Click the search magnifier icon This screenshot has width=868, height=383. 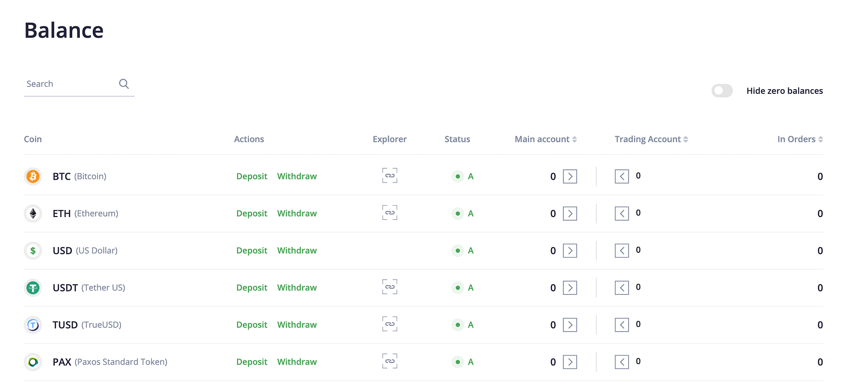pyautogui.click(x=124, y=84)
